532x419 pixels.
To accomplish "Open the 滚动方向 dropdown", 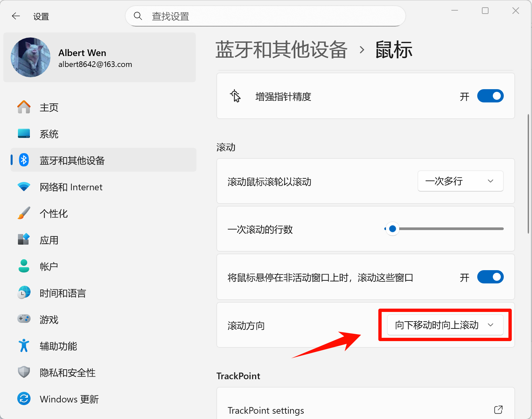I will [x=445, y=325].
